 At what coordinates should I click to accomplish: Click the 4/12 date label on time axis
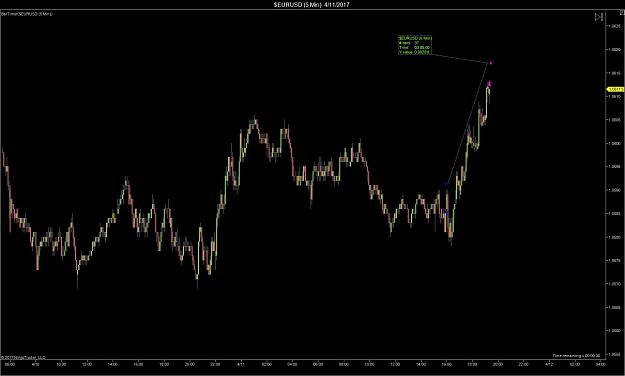click(549, 364)
